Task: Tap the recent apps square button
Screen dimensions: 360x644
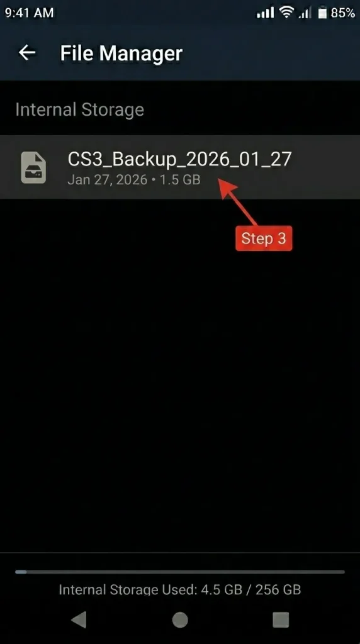Action: [x=281, y=619]
